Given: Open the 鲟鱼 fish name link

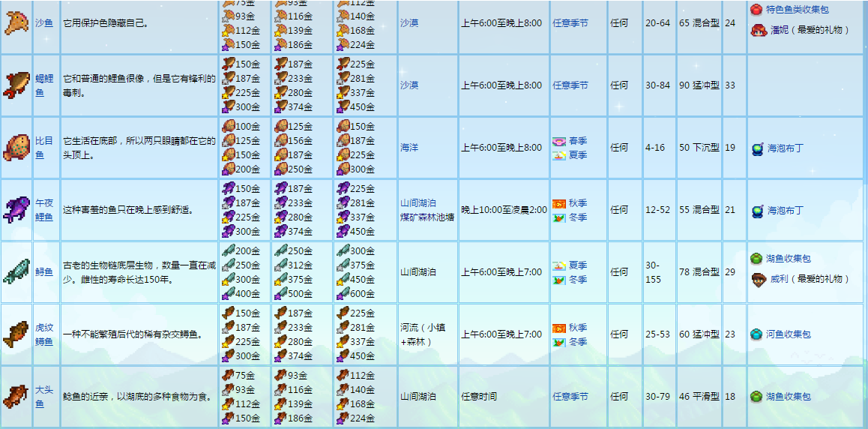Looking at the screenshot, I should tap(43, 271).
